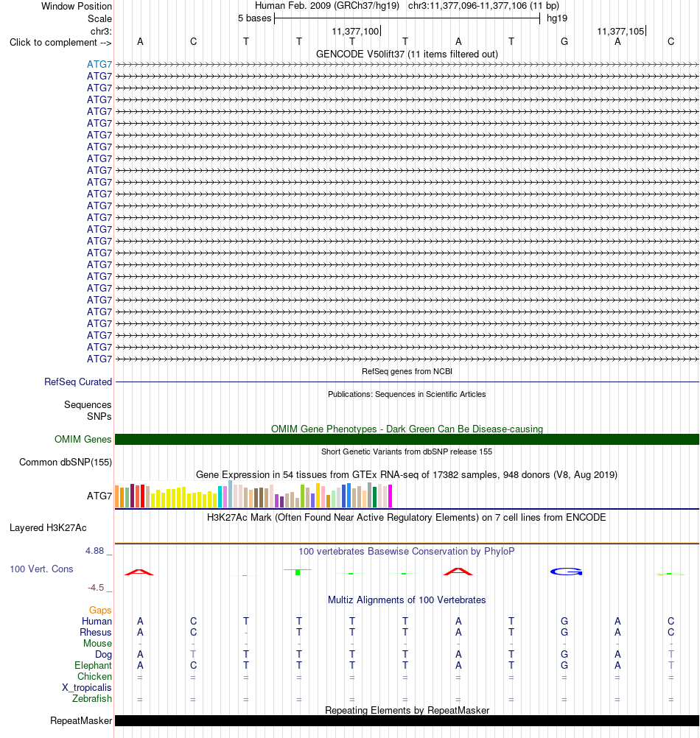The width and height of the screenshot is (700, 738).
Task: Click the light-blue highlighted ATG7 transcript label
Action: pyautogui.click(x=99, y=64)
